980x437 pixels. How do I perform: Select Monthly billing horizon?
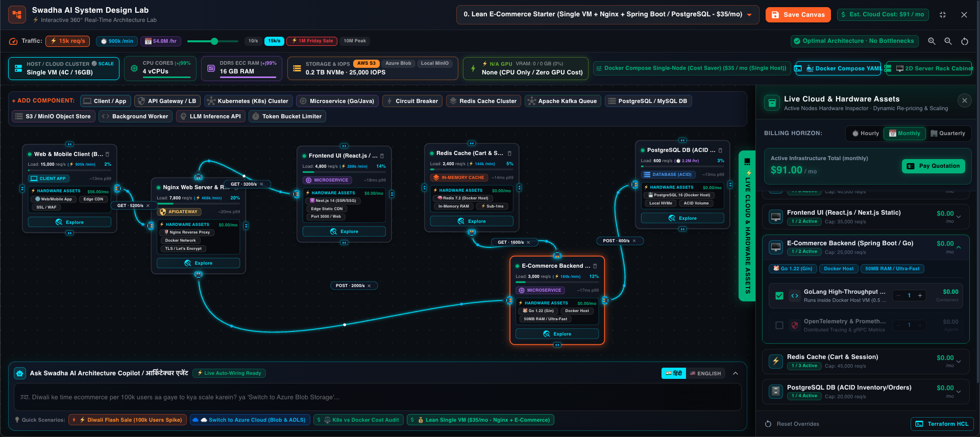point(905,134)
